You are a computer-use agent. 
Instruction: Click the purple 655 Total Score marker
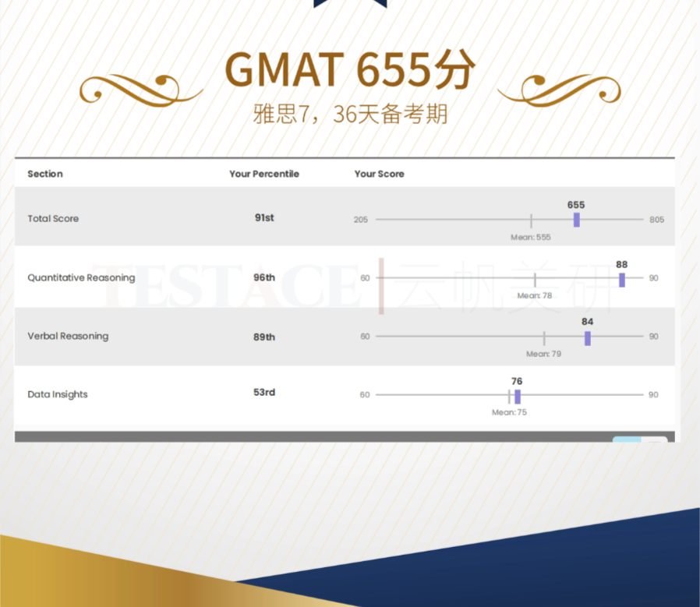[576, 220]
